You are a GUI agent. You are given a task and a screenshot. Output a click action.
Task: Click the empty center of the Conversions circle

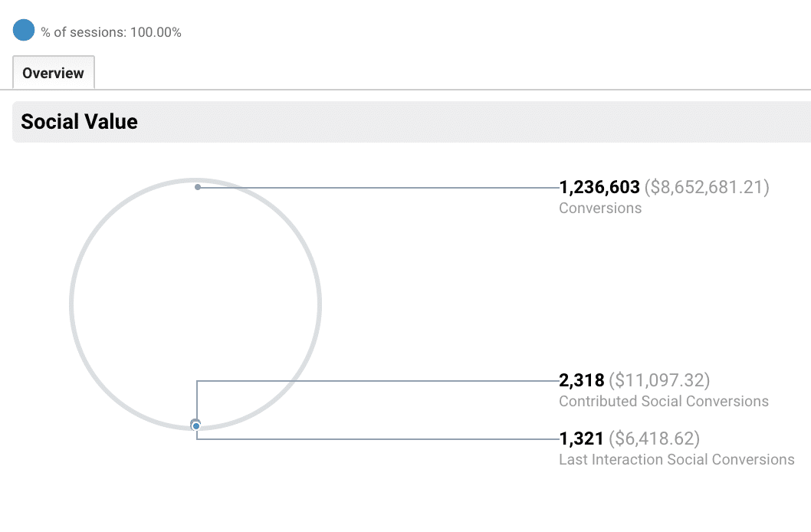pos(195,304)
